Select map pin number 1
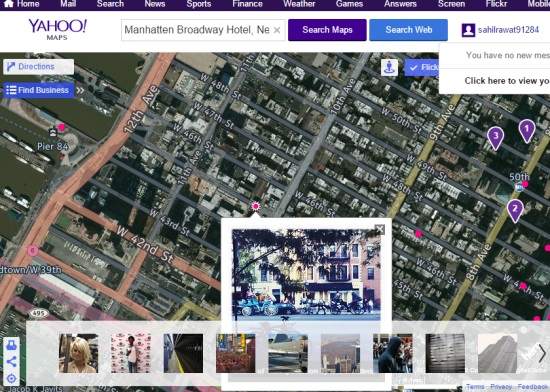The height and width of the screenshot is (392, 550). pyautogui.click(x=526, y=131)
